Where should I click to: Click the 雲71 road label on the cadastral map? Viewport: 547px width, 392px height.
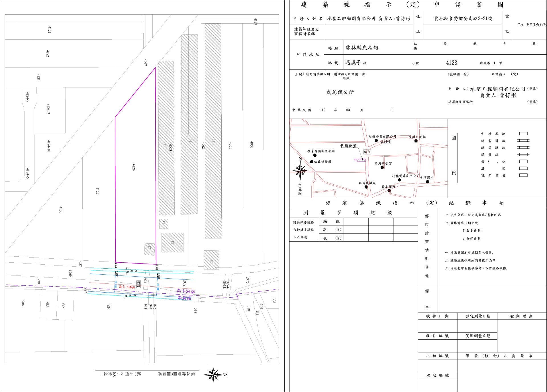point(138,284)
